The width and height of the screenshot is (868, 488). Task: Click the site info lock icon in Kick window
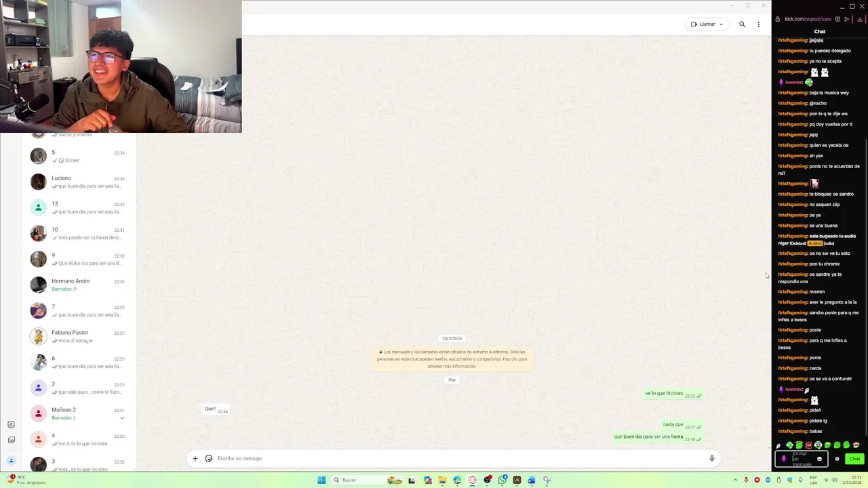778,19
